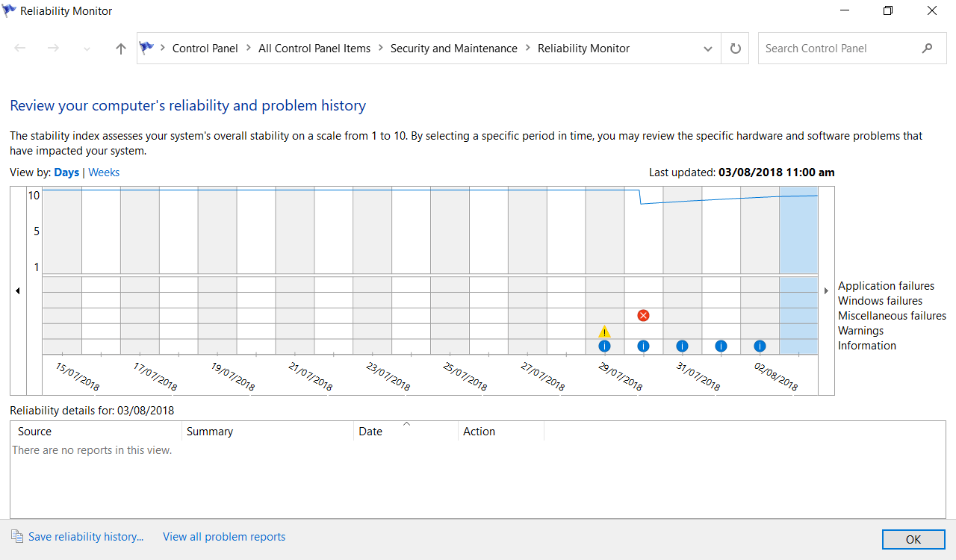The height and width of the screenshot is (560, 956).
Task: Open the recent locations dropdown arrow
Action: coord(87,49)
